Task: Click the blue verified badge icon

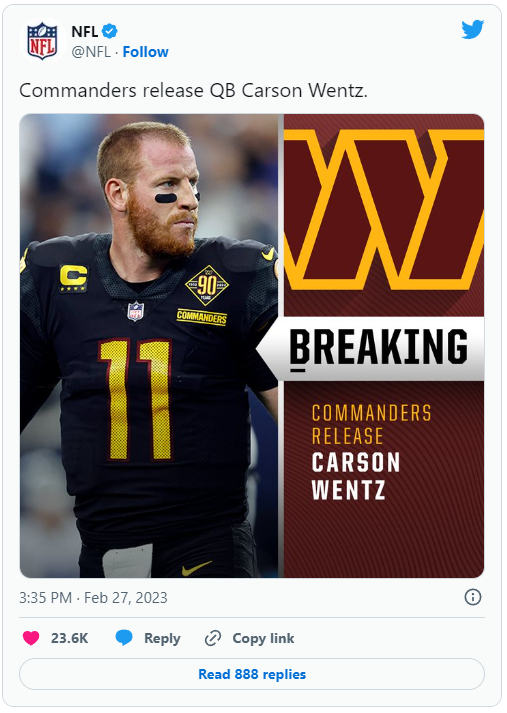Action: 110,31
